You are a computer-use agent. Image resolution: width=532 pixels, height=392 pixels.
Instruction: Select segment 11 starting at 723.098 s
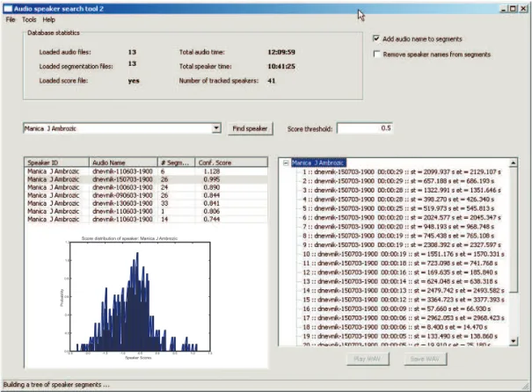point(400,263)
